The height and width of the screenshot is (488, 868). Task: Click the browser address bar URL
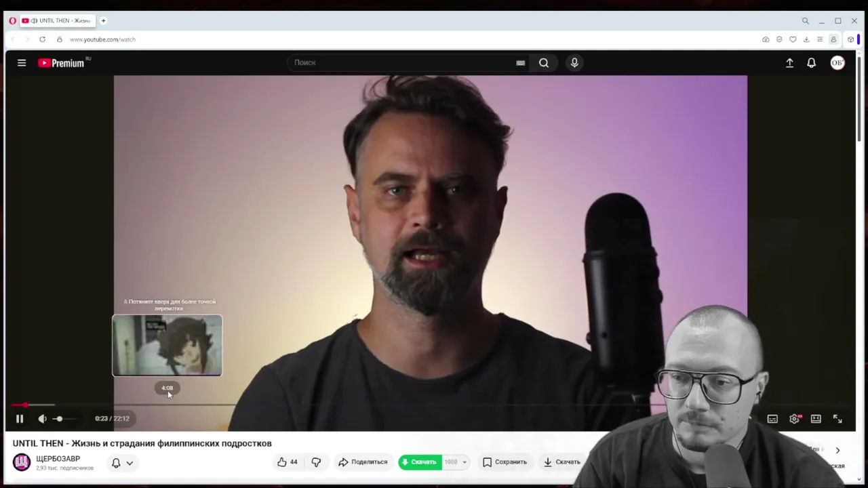[102, 39]
